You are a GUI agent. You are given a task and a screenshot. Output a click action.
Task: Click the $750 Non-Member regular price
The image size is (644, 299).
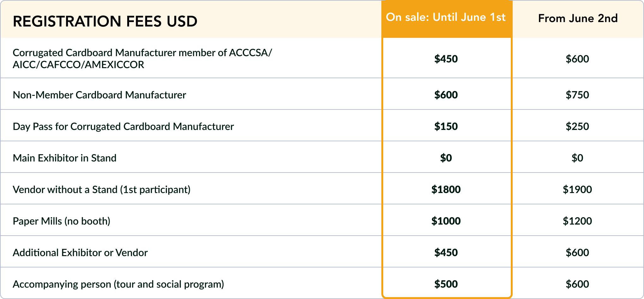577,95
